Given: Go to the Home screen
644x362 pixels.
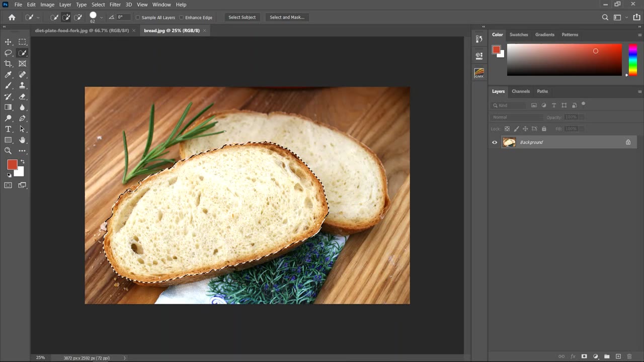Looking at the screenshot, I should pyautogui.click(x=12, y=17).
